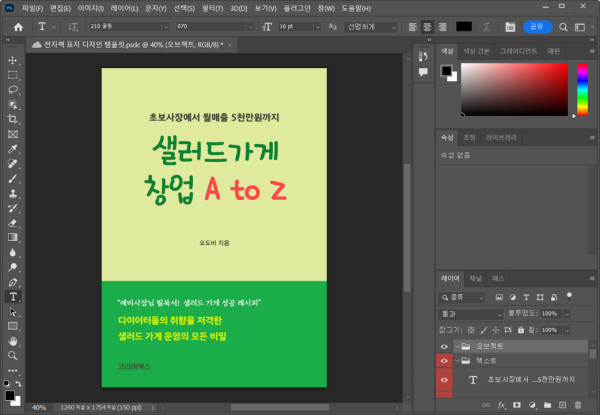The height and width of the screenshot is (415, 600).
Task: Pick the Eyedropper tool
Action: pyautogui.click(x=13, y=148)
